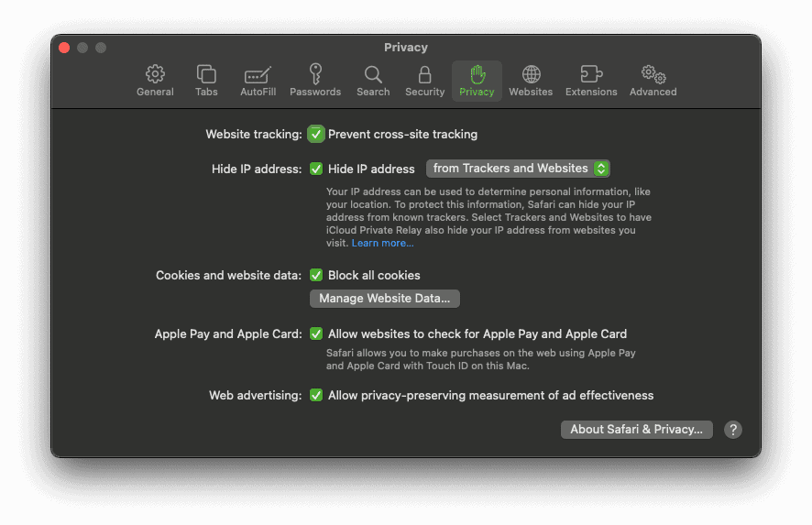This screenshot has width=812, height=525.
Task: Close the Privacy preferences window
Action: 64,48
